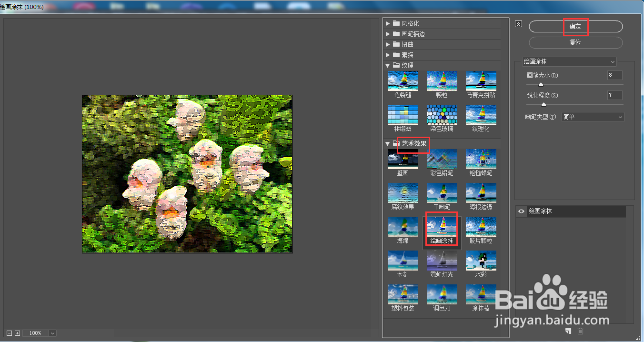The image size is (644, 342).
Task: Click the zoom in plus icon
Action: coord(17,333)
